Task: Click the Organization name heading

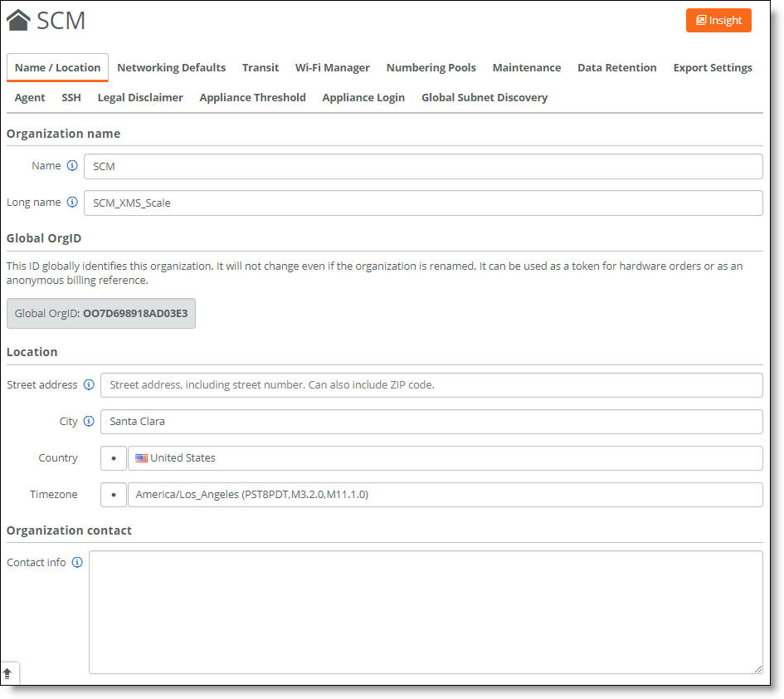Action: (x=64, y=134)
